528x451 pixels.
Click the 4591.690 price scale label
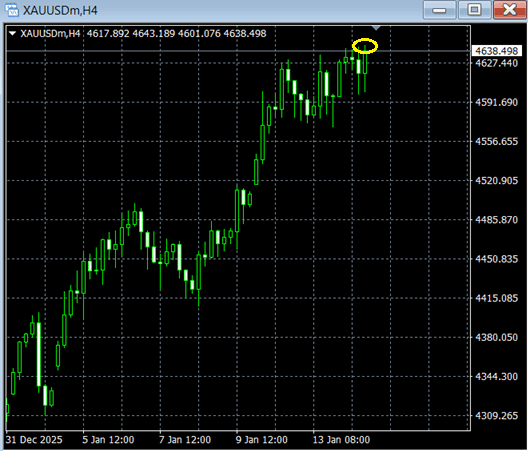tap(496, 102)
